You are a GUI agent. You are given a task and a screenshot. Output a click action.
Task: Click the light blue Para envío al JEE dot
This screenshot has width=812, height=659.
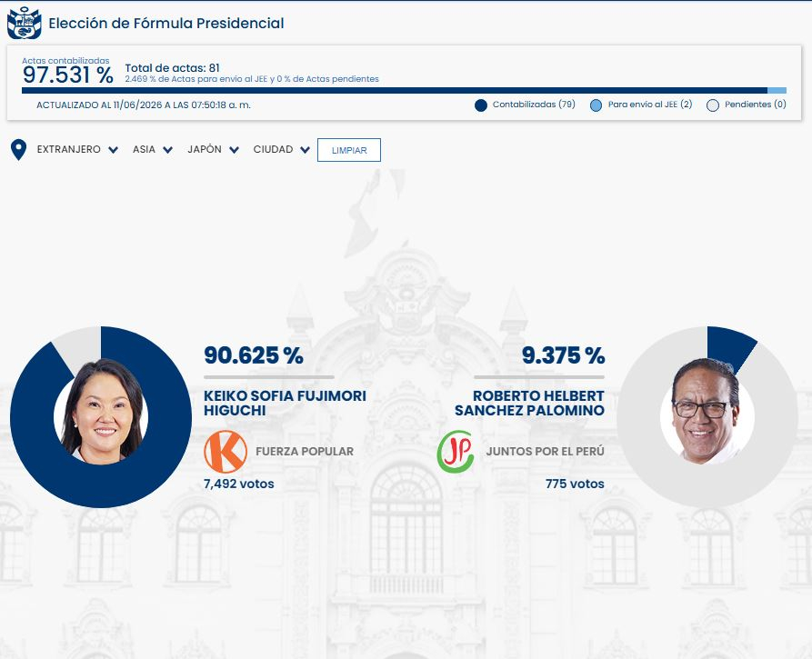pyautogui.click(x=596, y=105)
